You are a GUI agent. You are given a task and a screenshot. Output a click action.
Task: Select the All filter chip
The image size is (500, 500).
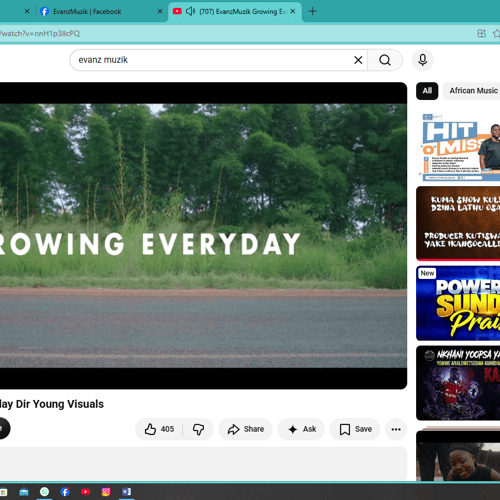pos(427,91)
